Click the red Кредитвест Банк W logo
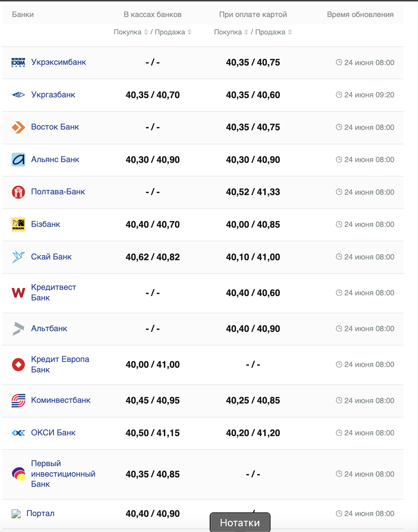418x532 pixels. pyautogui.click(x=18, y=293)
